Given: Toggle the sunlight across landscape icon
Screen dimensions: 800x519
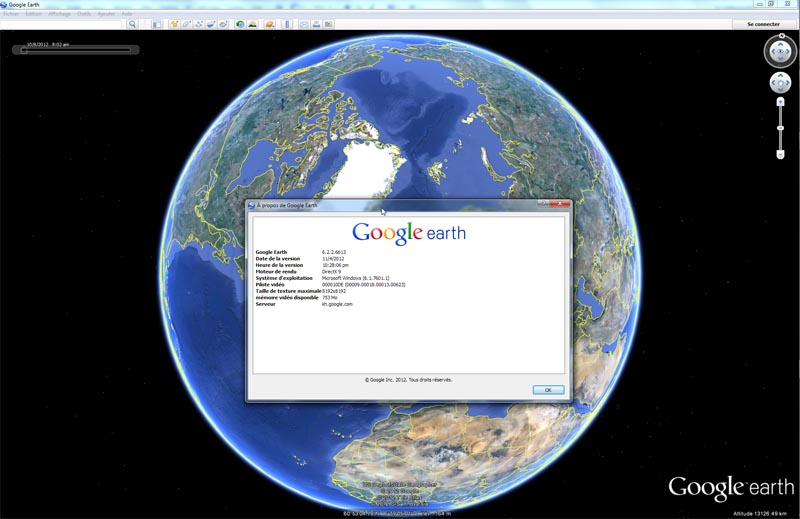Looking at the screenshot, I should click(x=253, y=24).
